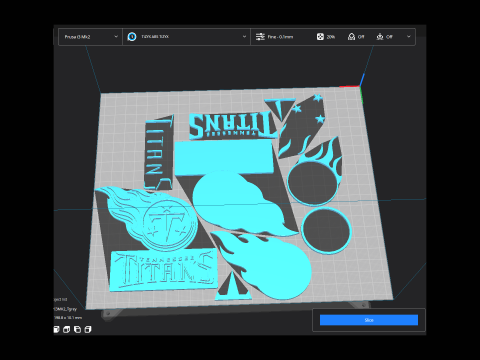Image resolution: width=480 pixels, height=360 pixels.
Task: Click the Fine - 0.1mm profile text
Action: 280,37
